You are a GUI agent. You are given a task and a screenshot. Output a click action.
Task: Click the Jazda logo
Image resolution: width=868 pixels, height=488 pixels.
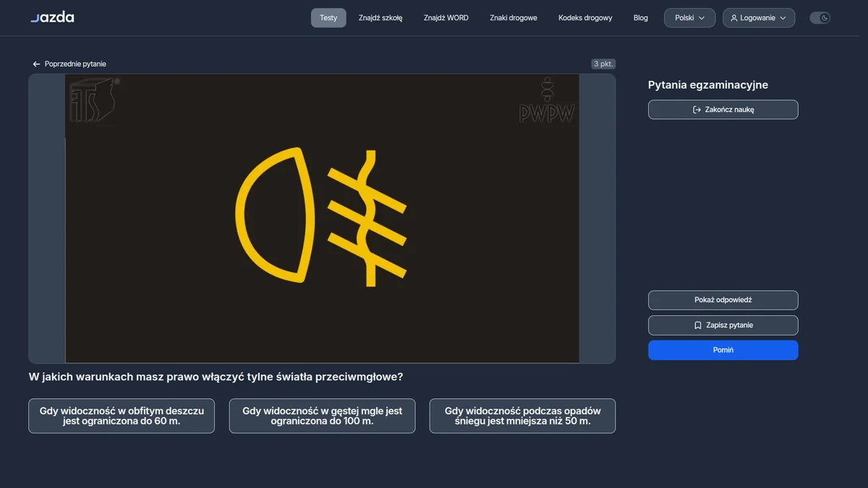52,17
